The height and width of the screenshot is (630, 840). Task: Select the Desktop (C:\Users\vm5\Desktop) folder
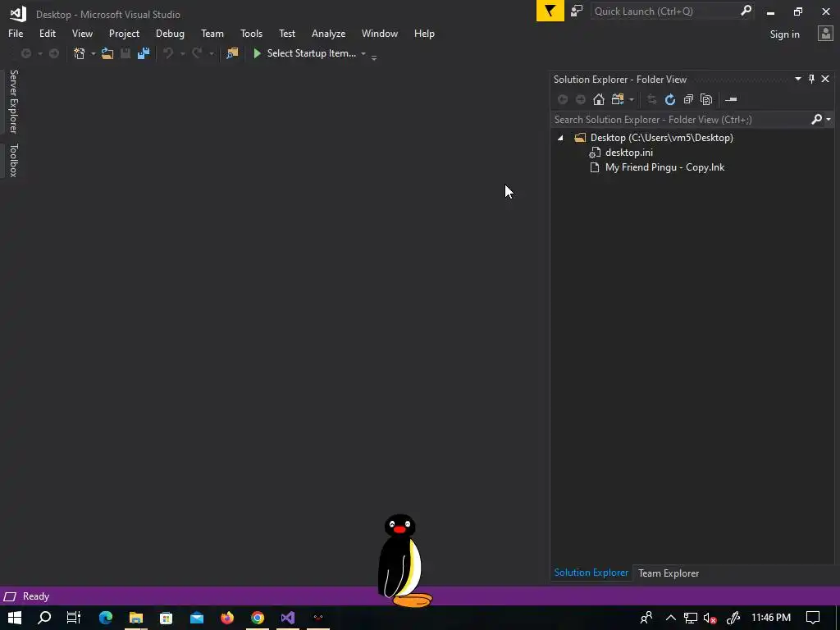coord(662,138)
